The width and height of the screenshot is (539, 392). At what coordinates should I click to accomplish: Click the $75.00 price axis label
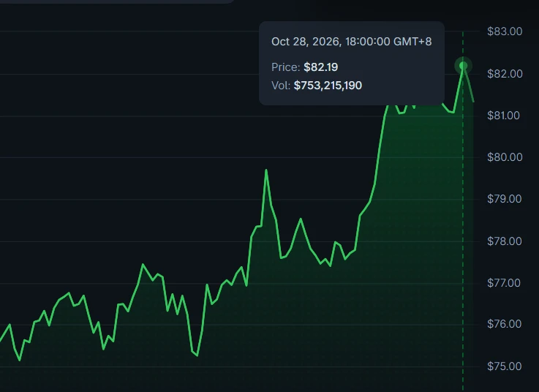pos(505,366)
